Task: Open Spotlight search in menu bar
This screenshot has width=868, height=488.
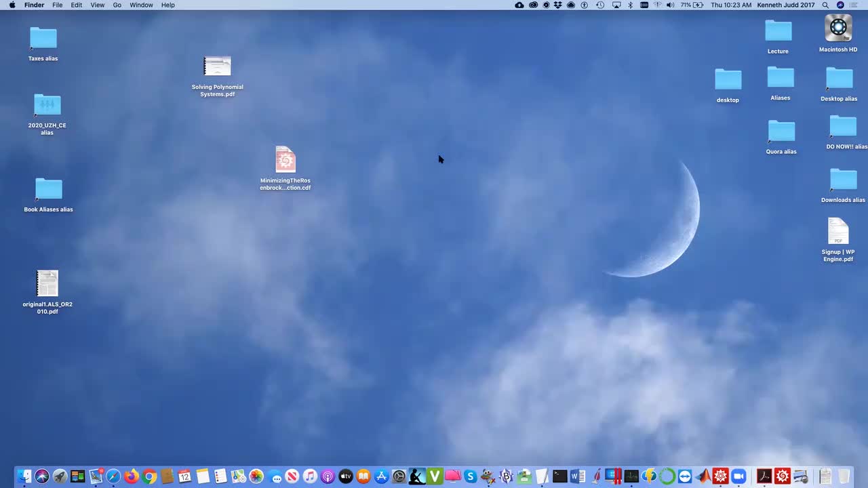Action: coord(825,5)
